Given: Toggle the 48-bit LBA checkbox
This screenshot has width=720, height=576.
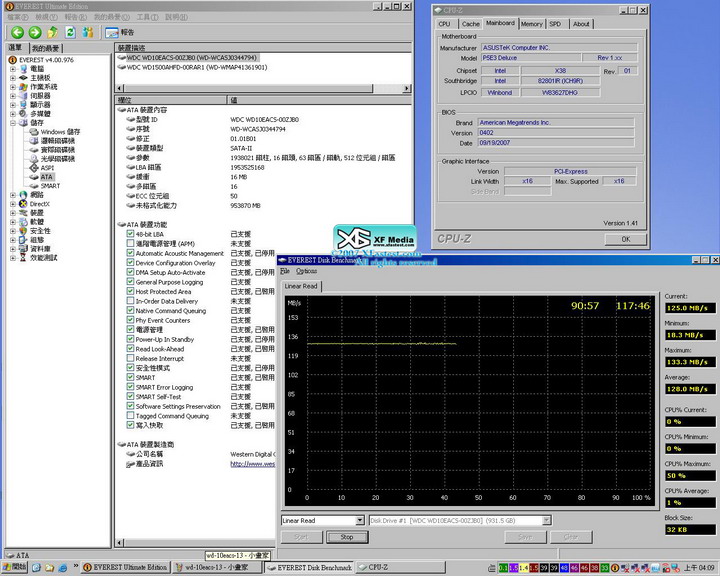Looking at the screenshot, I should coord(130,234).
